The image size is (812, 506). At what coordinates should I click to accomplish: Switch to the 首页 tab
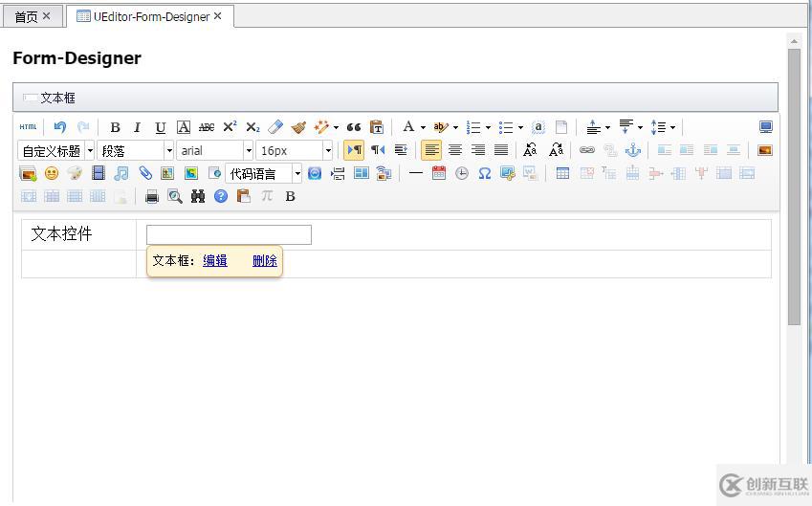pos(27,16)
